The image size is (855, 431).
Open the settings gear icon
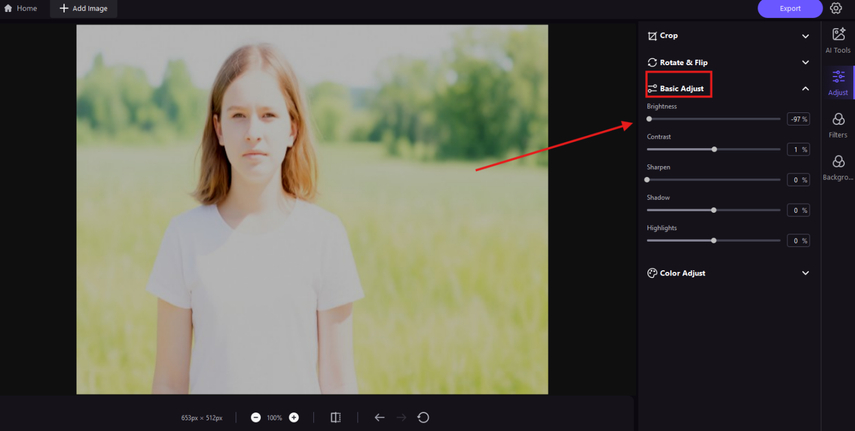[x=836, y=8]
